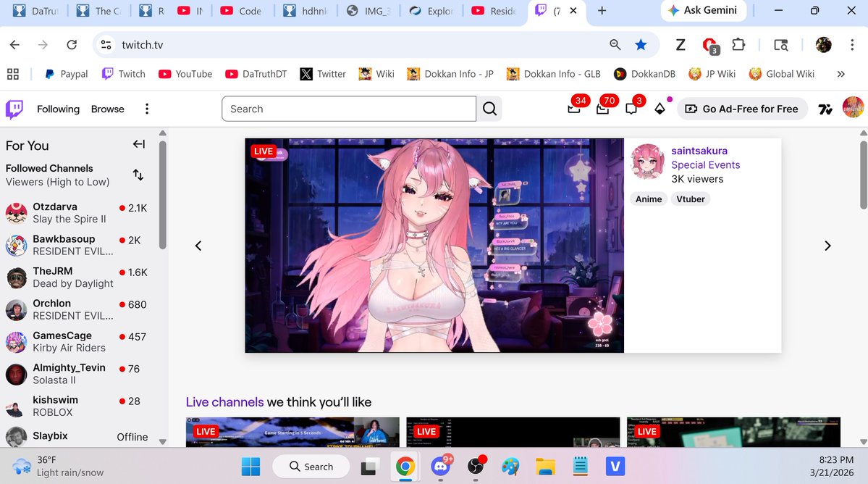The image size is (868, 484).
Task: Click the Get Bits diamond icon
Action: click(660, 109)
